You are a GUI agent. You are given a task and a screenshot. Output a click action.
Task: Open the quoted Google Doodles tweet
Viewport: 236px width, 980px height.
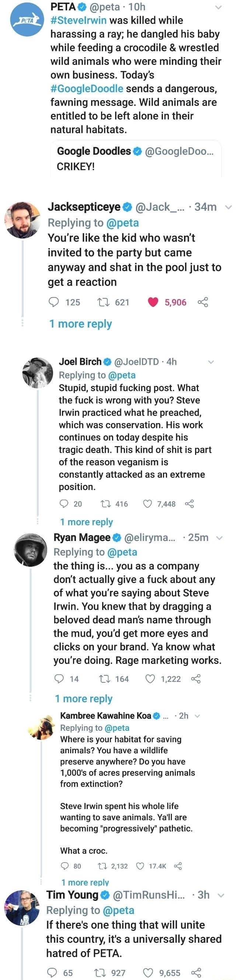click(x=136, y=159)
